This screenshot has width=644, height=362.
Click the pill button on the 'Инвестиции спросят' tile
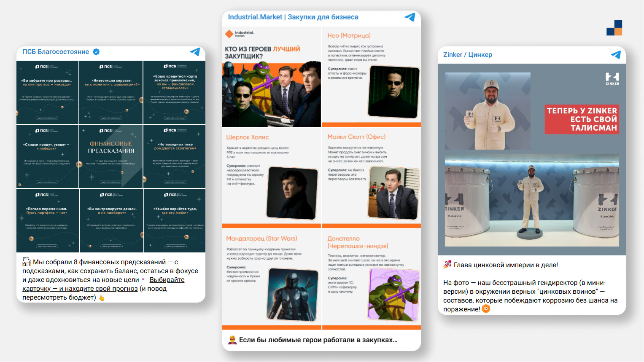click(111, 118)
